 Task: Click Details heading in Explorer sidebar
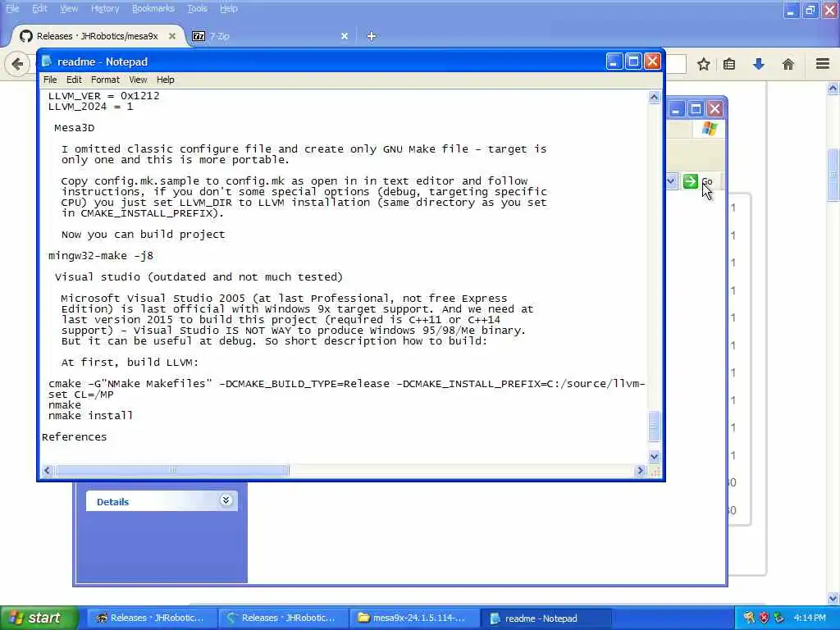coord(112,502)
